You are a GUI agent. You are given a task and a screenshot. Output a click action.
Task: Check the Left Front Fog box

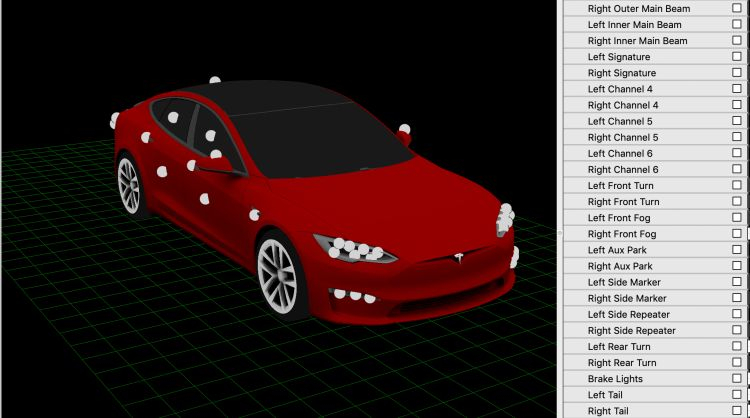pos(737,218)
